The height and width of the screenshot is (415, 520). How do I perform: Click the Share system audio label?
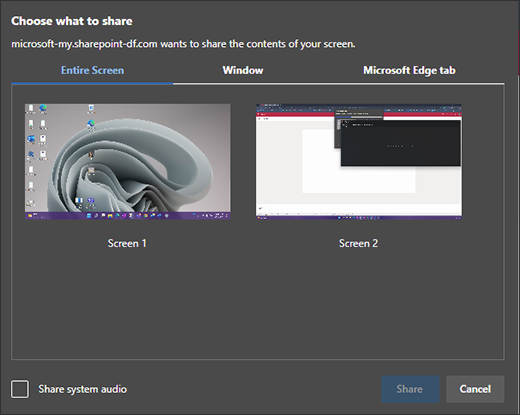pos(82,389)
